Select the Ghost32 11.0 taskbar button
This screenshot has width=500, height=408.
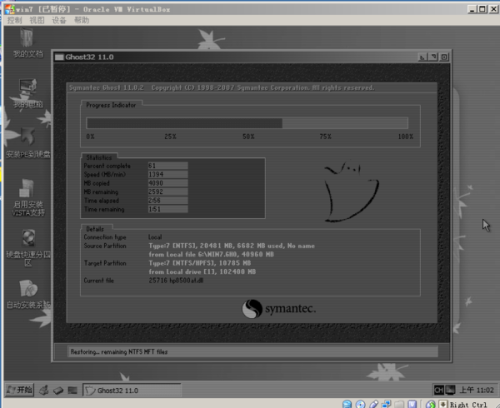132,390
